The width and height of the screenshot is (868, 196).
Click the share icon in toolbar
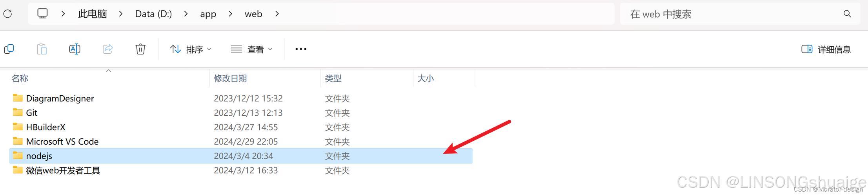click(x=108, y=49)
